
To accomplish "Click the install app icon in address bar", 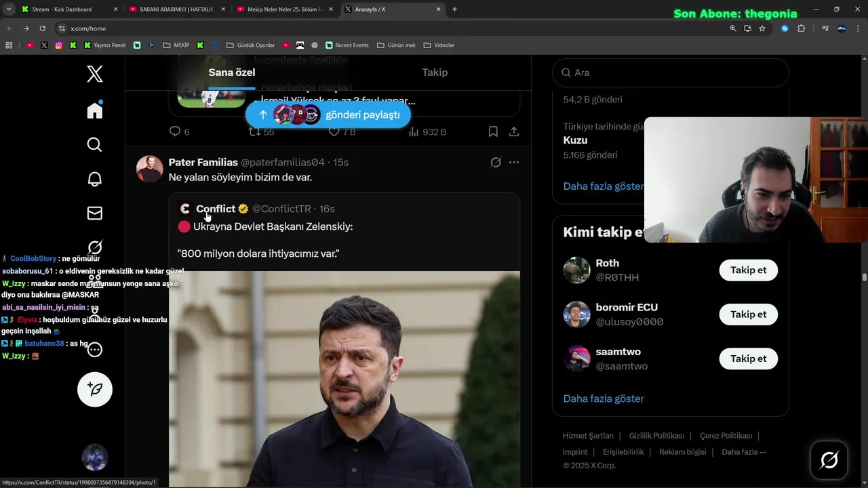I will coord(747,28).
